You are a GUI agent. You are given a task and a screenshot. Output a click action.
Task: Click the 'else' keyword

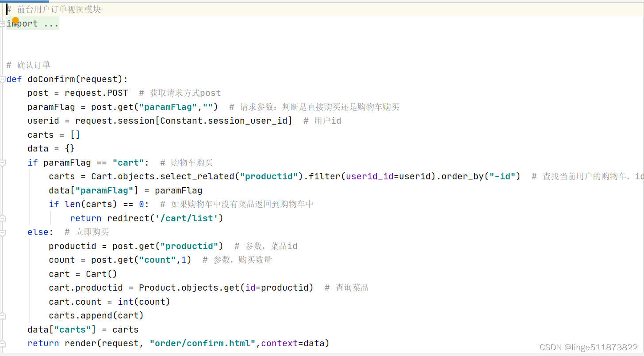(38, 232)
